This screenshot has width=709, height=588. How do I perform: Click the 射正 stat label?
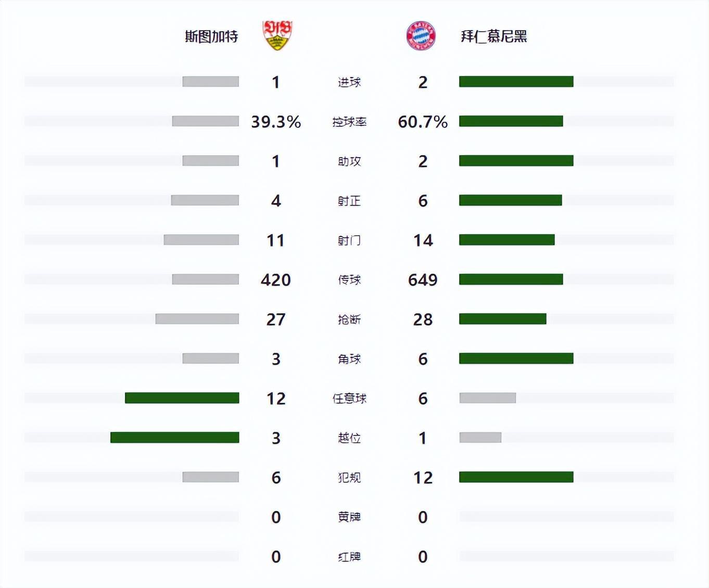pos(349,201)
